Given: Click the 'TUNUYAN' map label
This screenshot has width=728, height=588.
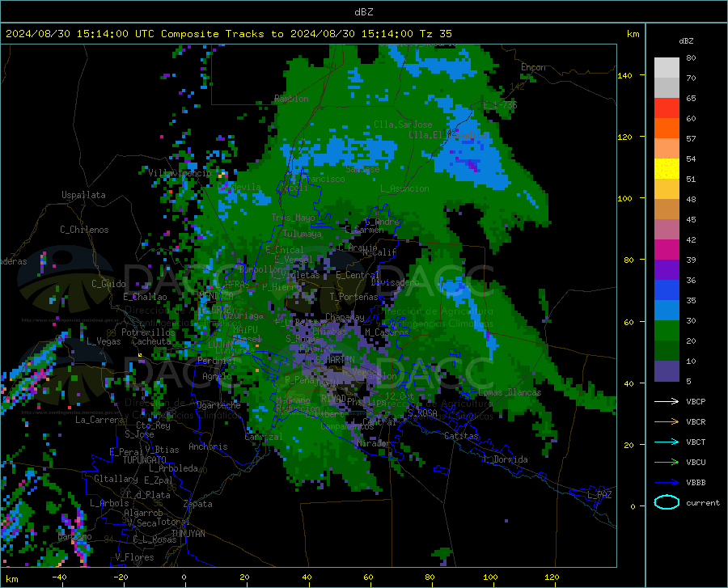Looking at the screenshot, I should (x=188, y=534).
